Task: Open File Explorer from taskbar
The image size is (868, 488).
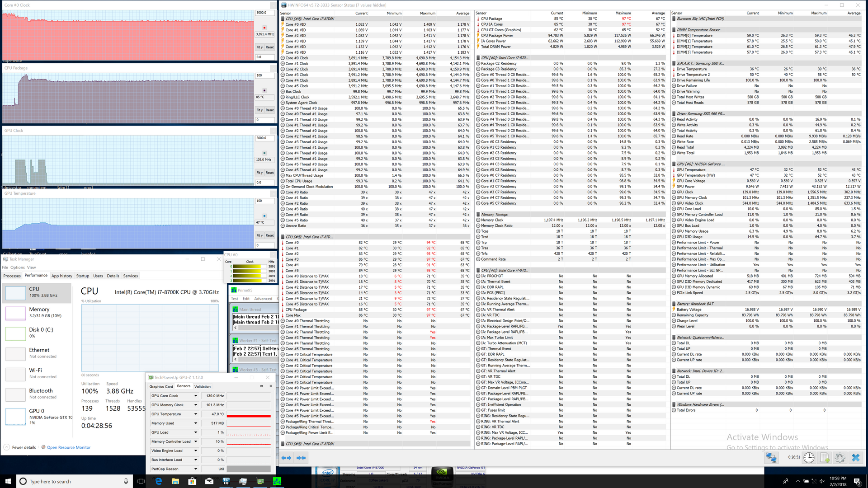Action: pos(175,481)
